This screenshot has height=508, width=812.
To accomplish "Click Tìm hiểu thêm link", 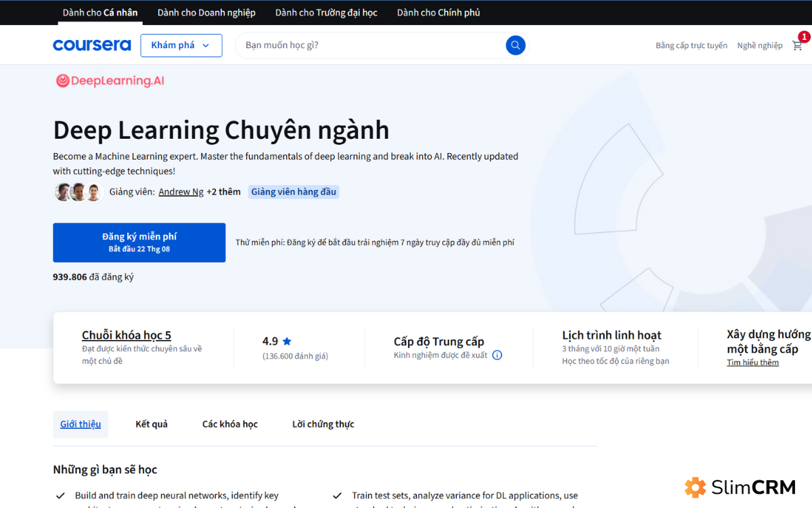I will 752,362.
